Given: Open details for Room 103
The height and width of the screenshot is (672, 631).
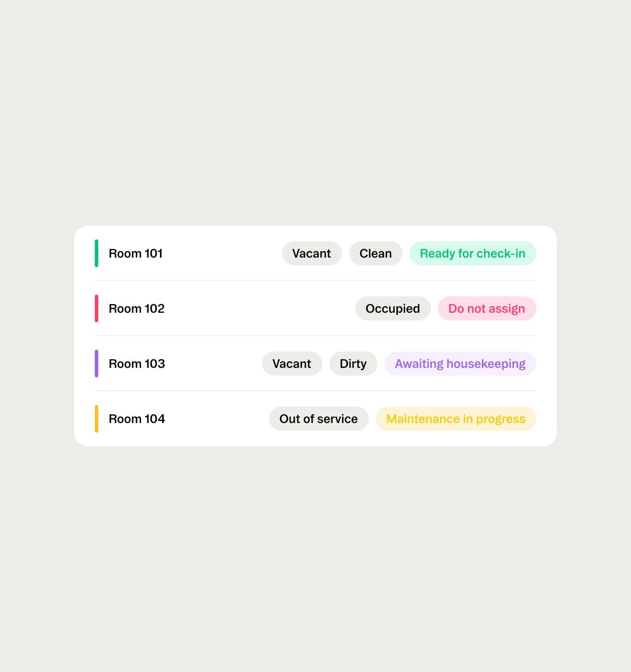Looking at the screenshot, I should (x=137, y=364).
